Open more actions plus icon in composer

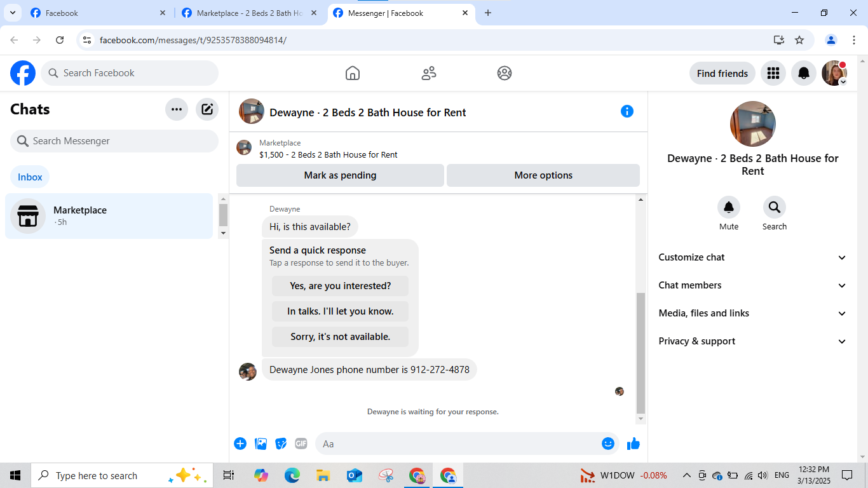pos(240,444)
